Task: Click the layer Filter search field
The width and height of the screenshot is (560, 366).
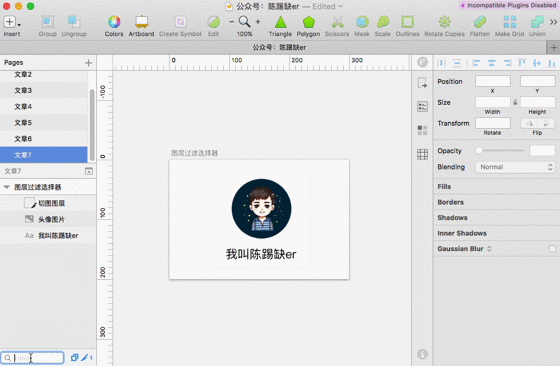Action: (32, 357)
